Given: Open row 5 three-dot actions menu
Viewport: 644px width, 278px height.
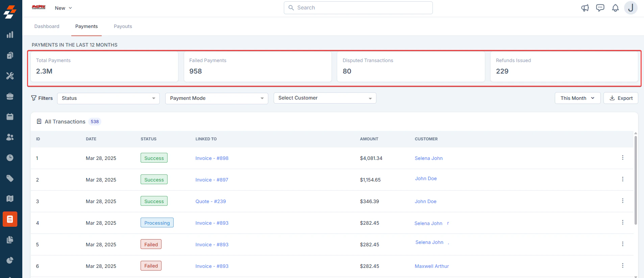Looking at the screenshot, I should (x=622, y=244).
